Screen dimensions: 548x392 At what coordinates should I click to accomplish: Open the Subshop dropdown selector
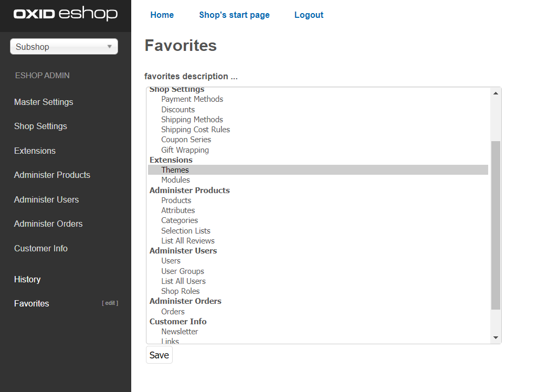pos(64,47)
